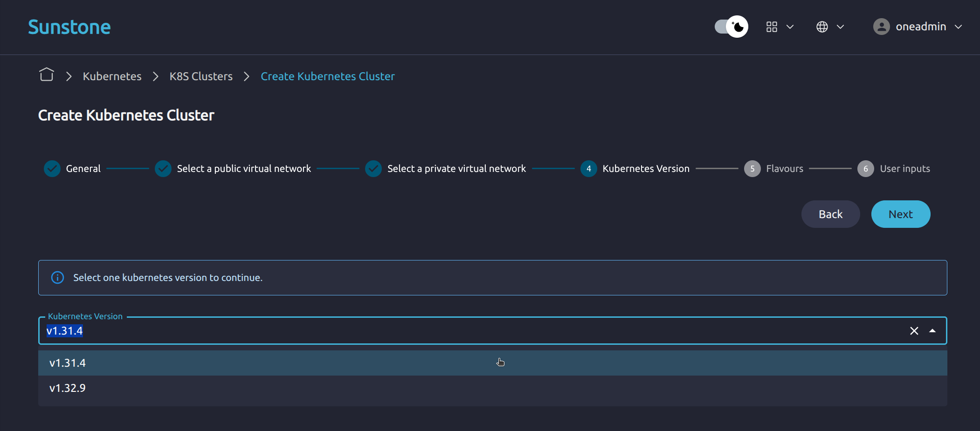Screen dimensions: 980x431
Task: Open the oneadmin user menu
Action: [x=917, y=27]
